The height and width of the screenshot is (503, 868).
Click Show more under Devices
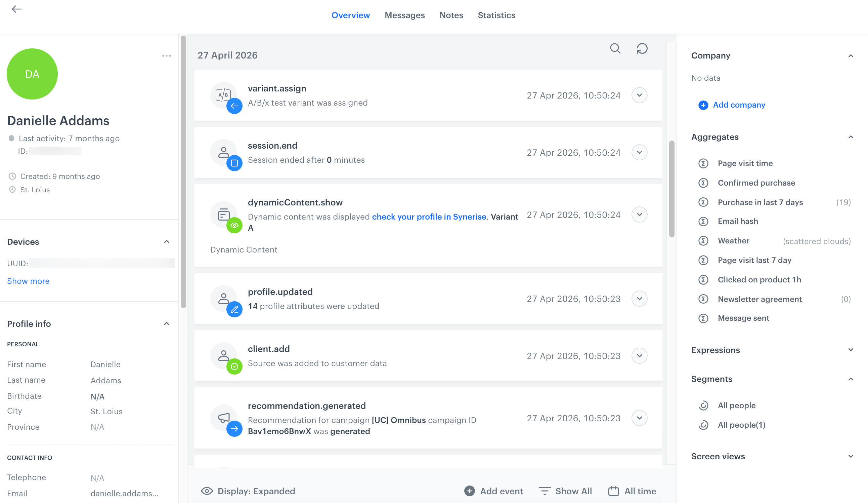click(28, 281)
